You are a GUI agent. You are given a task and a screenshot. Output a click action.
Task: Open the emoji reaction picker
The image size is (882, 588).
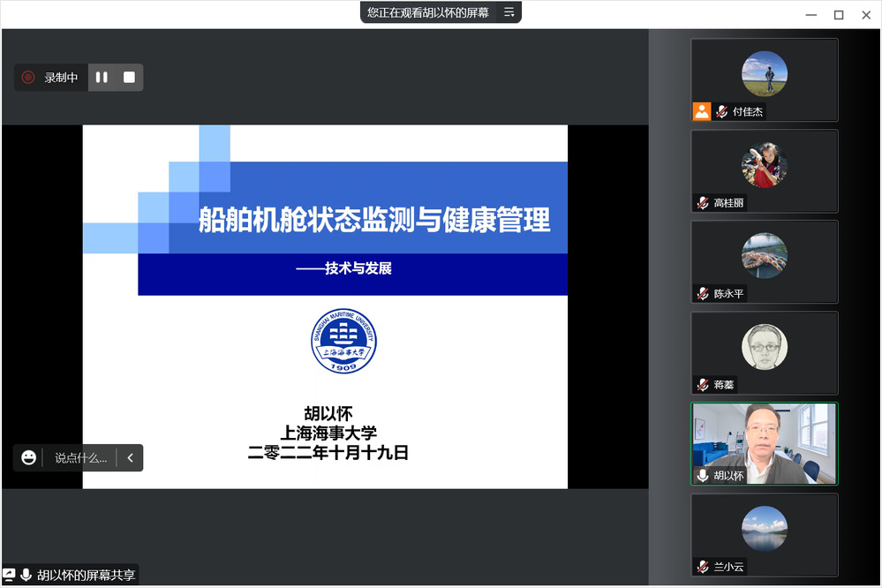point(29,457)
